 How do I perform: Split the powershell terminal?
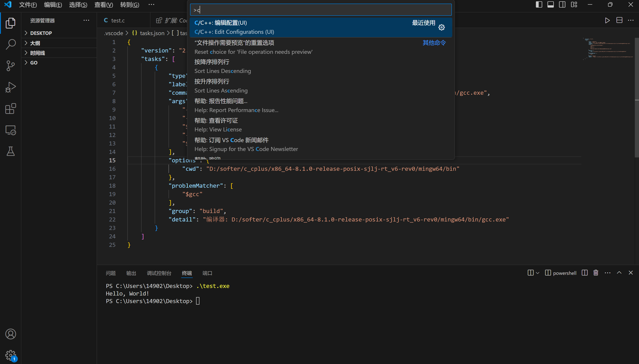tap(585, 273)
